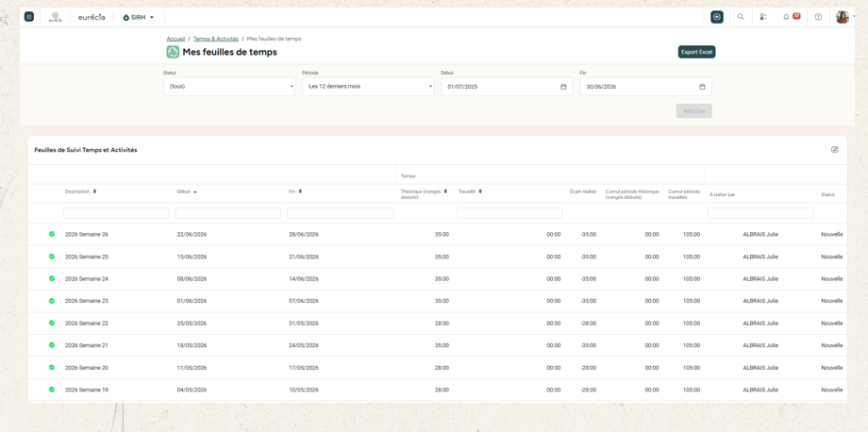868x432 pixels.
Task: Open the 2026 Semaine 26 timesheet row
Action: 438,235
